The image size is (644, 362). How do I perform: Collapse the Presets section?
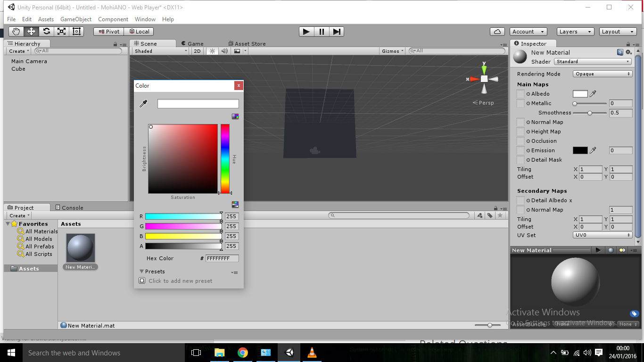point(141,271)
